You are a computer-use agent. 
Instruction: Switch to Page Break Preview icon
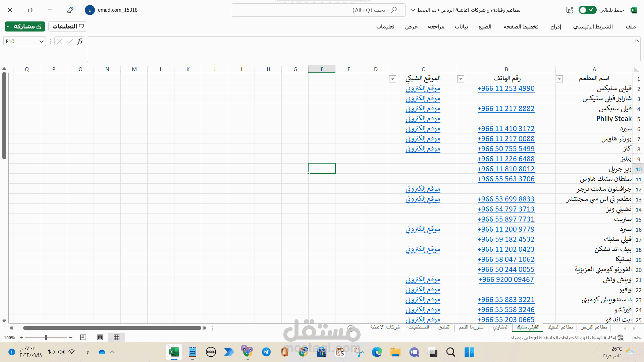pos(83,338)
